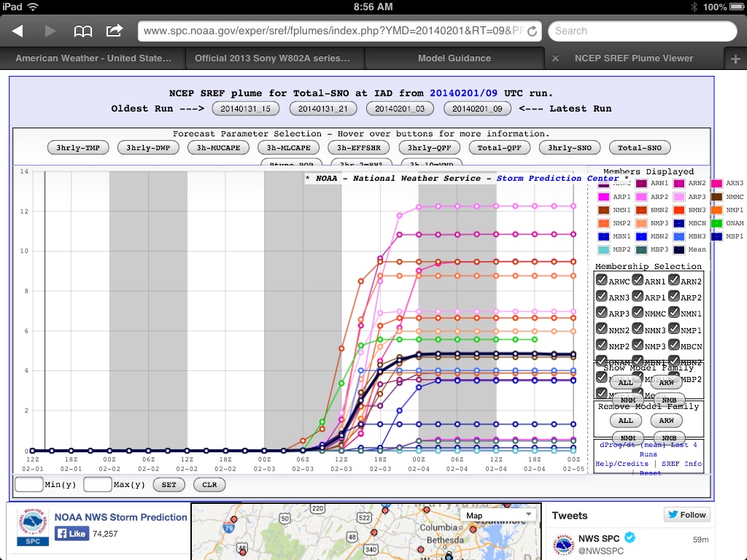Select the 3hrly-DWP parameter
Viewport: 747px width, 560px height.
[x=148, y=147]
